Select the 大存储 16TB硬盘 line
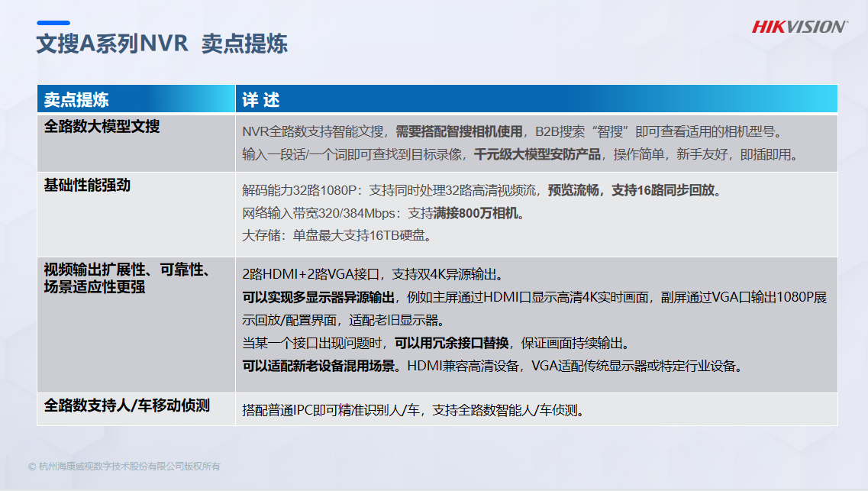Screen dimensions: 868x491 [337, 236]
